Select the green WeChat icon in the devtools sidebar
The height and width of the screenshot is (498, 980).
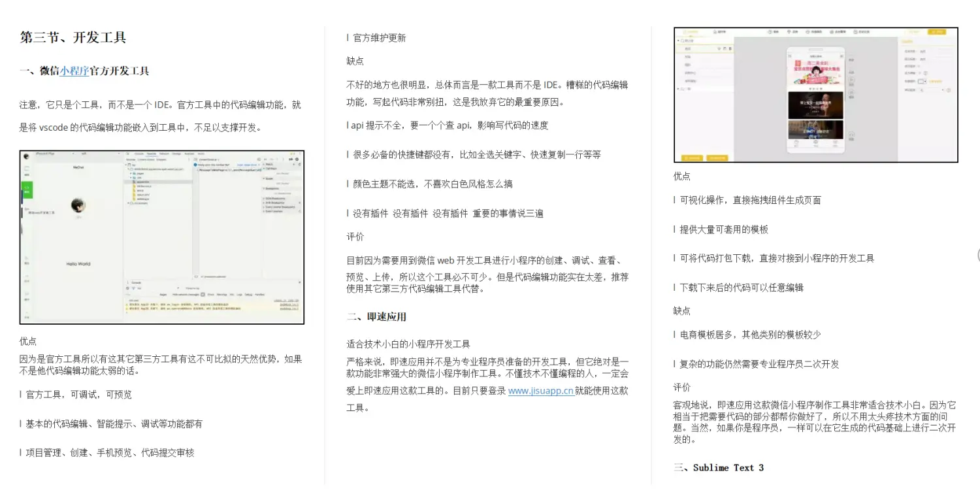(x=27, y=191)
